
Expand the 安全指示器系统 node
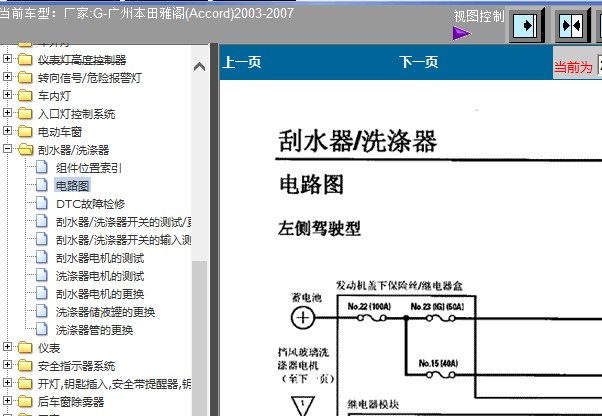point(7,365)
